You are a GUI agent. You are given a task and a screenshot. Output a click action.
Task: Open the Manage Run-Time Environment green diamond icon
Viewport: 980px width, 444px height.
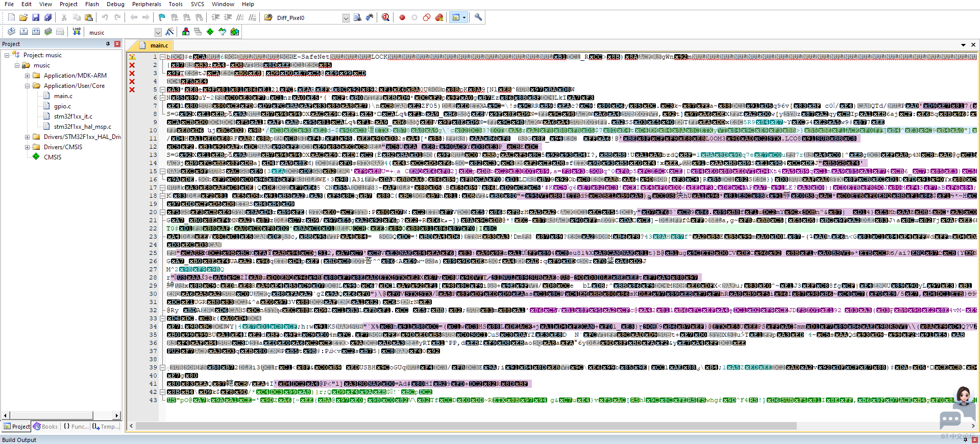(x=210, y=32)
